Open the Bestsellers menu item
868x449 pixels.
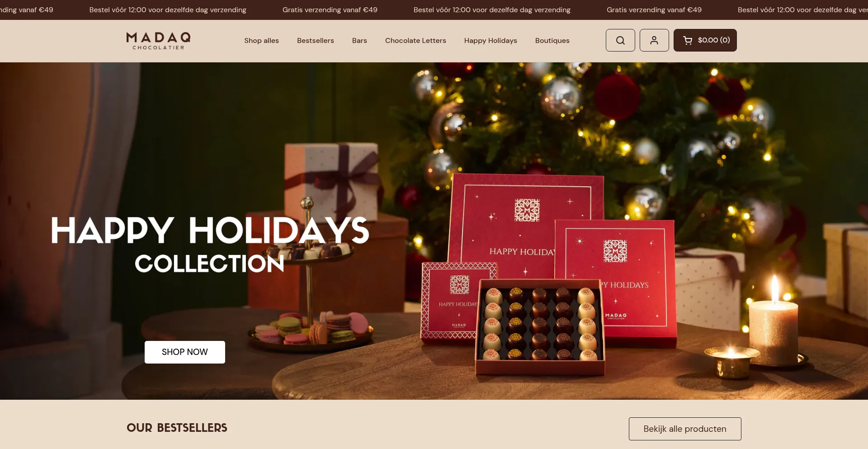pos(316,41)
